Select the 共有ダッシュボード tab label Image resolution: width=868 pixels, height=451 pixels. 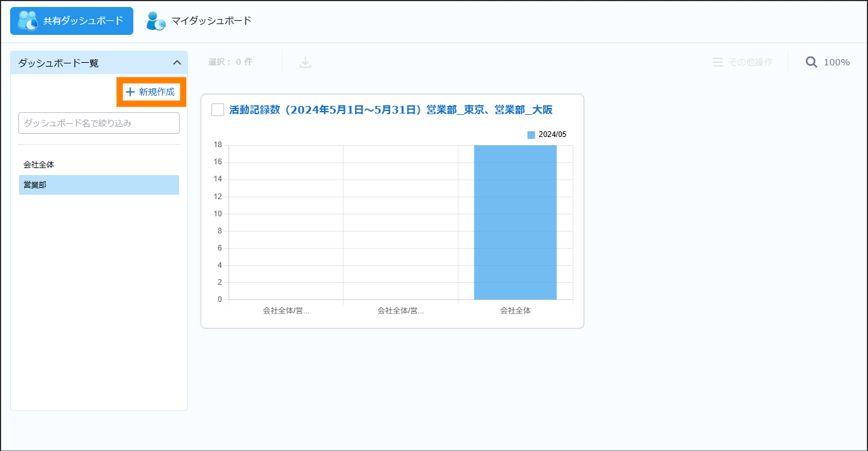(83, 21)
